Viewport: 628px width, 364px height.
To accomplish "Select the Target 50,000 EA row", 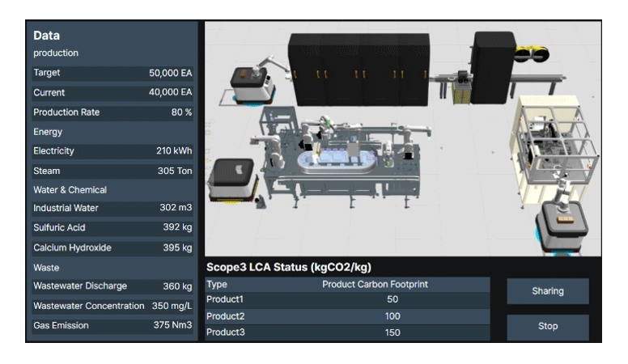I will 112,73.
